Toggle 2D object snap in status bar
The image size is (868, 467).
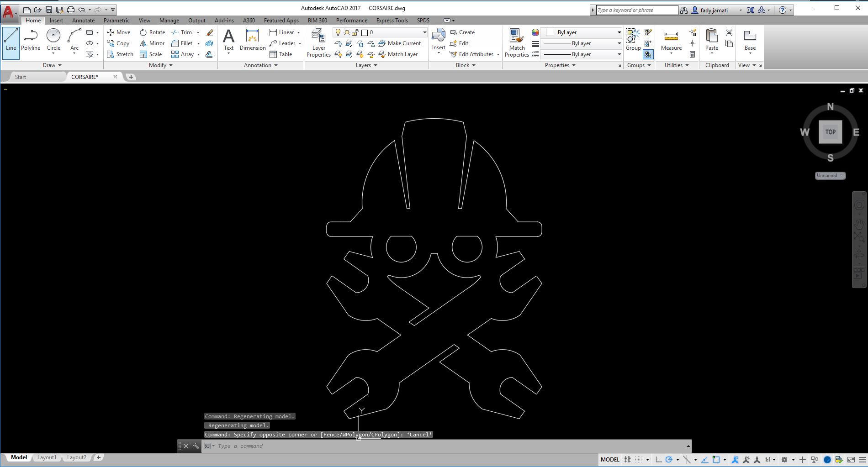click(x=716, y=459)
